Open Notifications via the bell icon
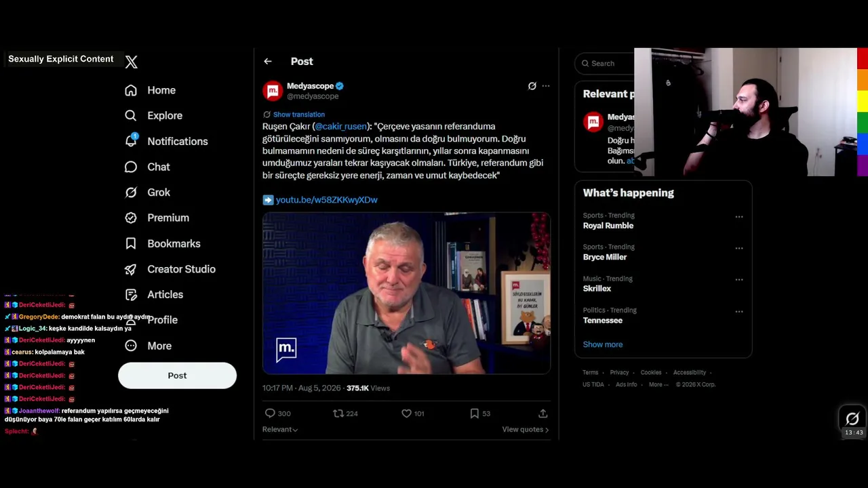The image size is (868, 488). coord(132,141)
